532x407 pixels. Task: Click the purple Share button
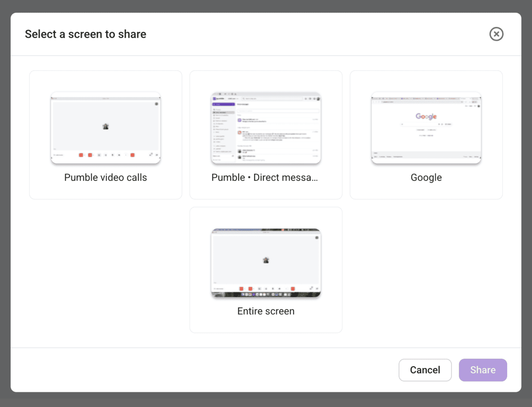pos(483,370)
